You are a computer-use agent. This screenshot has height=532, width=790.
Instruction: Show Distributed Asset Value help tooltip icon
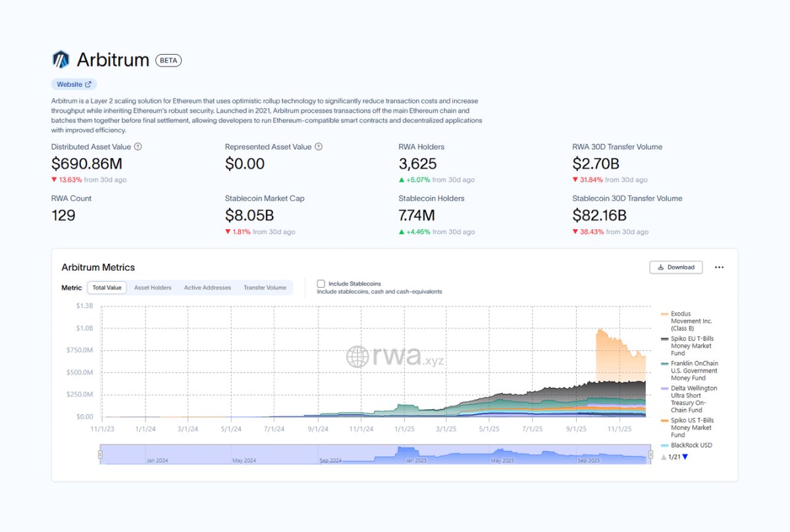[x=138, y=147]
